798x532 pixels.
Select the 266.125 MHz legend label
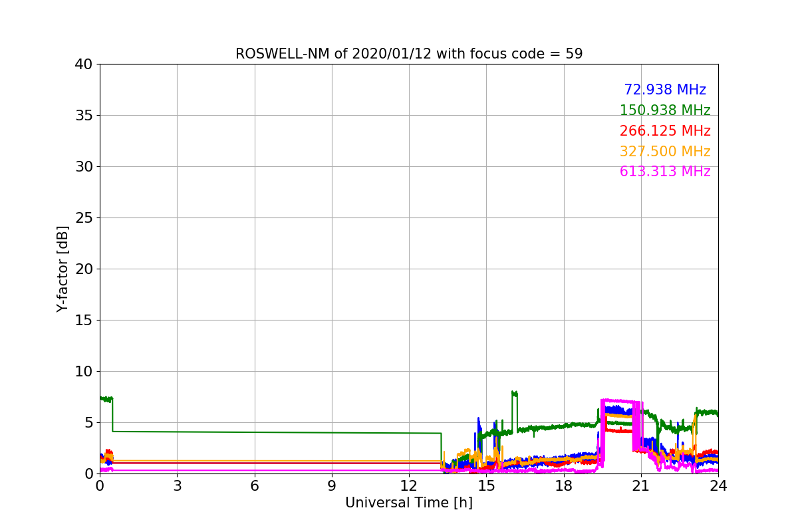click(x=665, y=131)
